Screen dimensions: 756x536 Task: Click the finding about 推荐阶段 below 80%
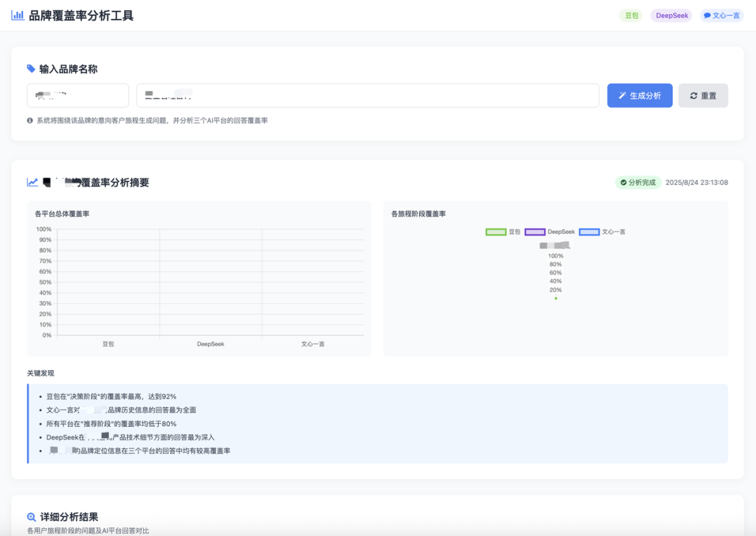pyautogui.click(x=111, y=423)
